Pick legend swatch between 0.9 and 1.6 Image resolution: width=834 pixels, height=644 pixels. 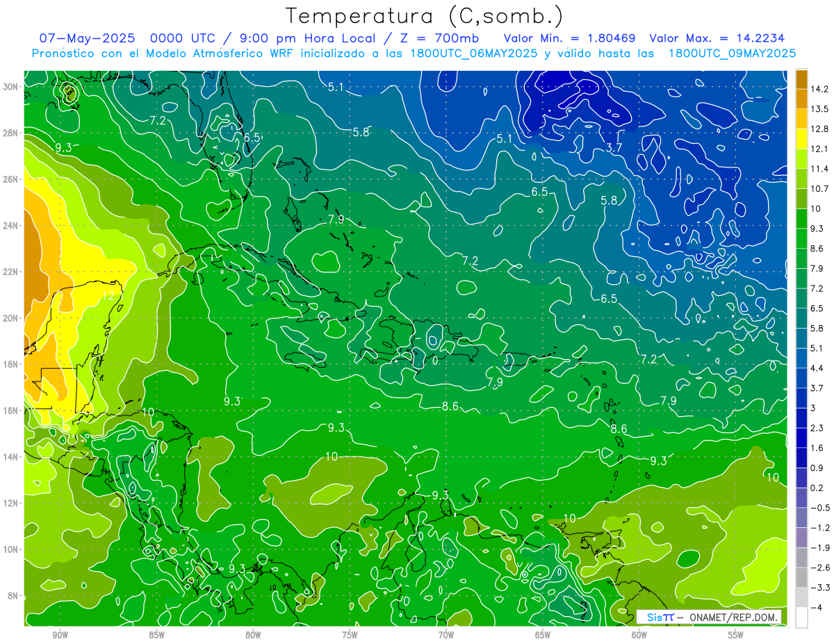click(801, 457)
